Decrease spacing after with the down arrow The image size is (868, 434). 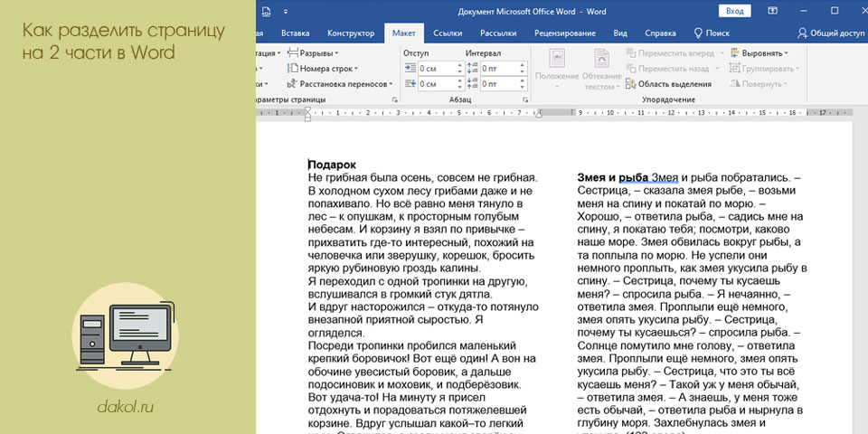point(522,88)
